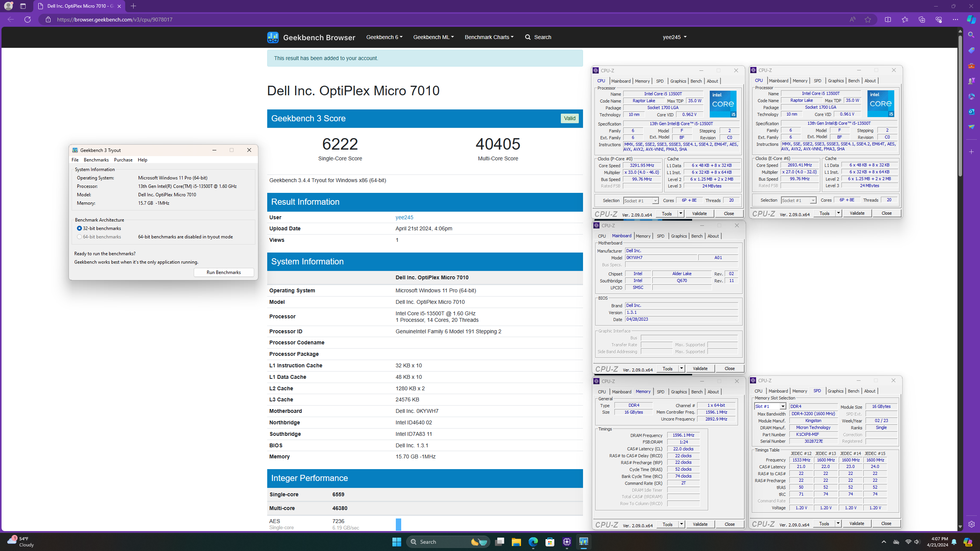Click the CPU-Z icon on the taskbar
The width and height of the screenshot is (980, 551).
tap(567, 542)
